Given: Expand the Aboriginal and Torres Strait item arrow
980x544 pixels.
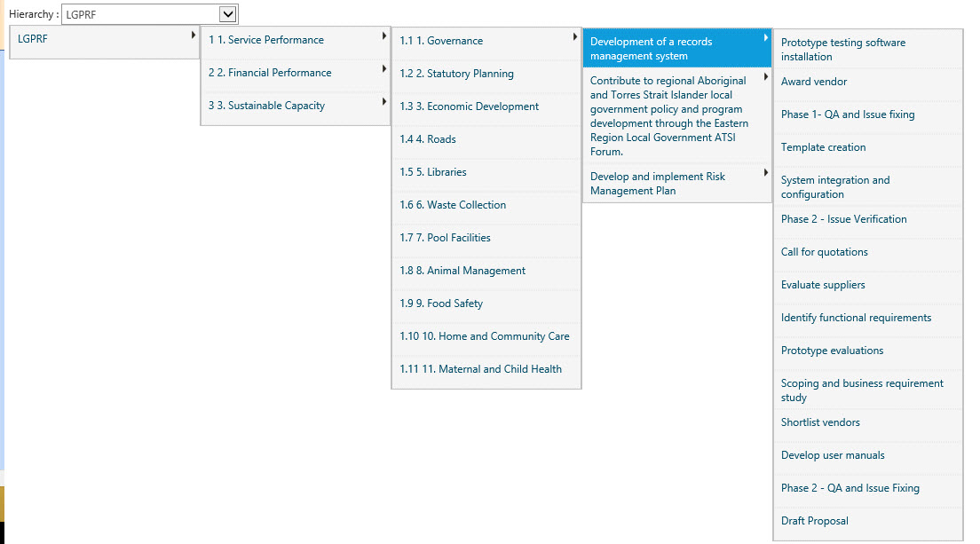Looking at the screenshot, I should click(x=765, y=77).
